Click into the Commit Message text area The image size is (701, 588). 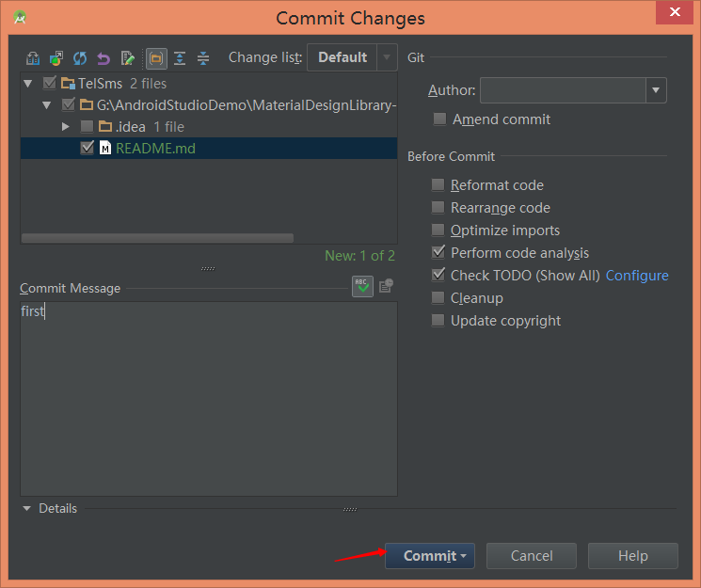point(209,399)
